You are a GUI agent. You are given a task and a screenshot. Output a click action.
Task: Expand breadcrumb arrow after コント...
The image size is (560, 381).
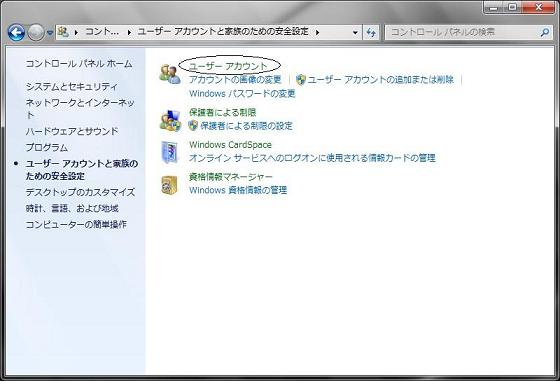[x=129, y=32]
